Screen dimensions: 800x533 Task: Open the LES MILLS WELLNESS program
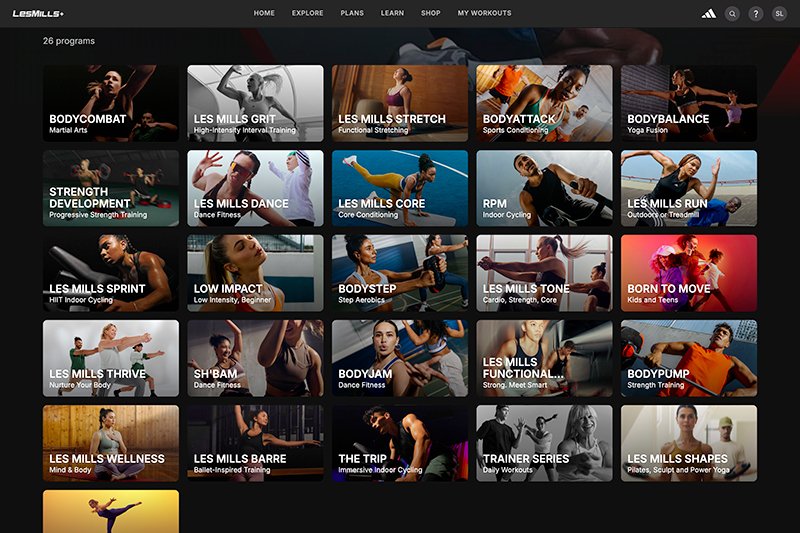pyautogui.click(x=111, y=443)
